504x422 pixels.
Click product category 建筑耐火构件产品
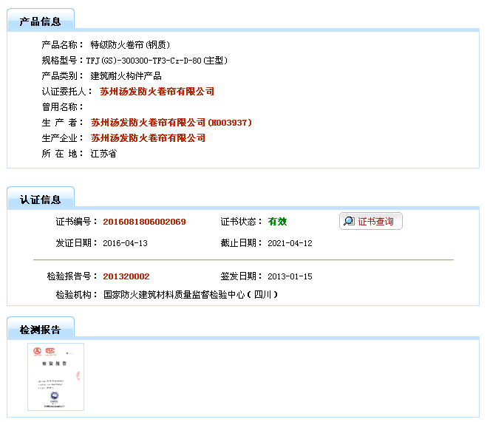[x=126, y=76]
